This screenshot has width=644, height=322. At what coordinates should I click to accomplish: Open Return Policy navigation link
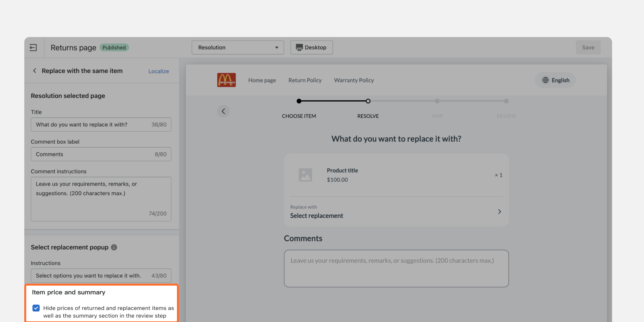(305, 80)
